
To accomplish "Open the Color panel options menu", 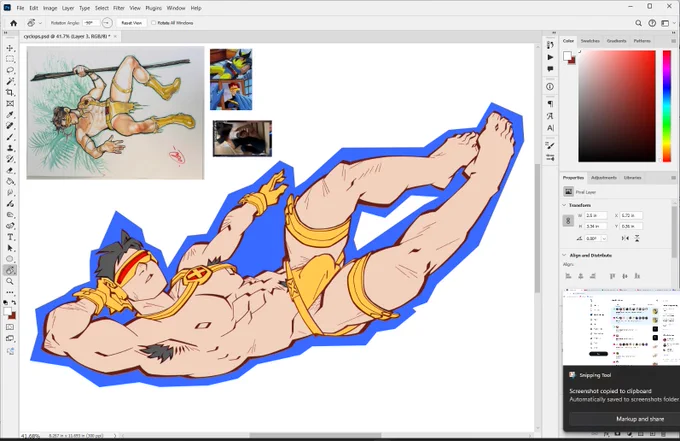I will tap(673, 41).
